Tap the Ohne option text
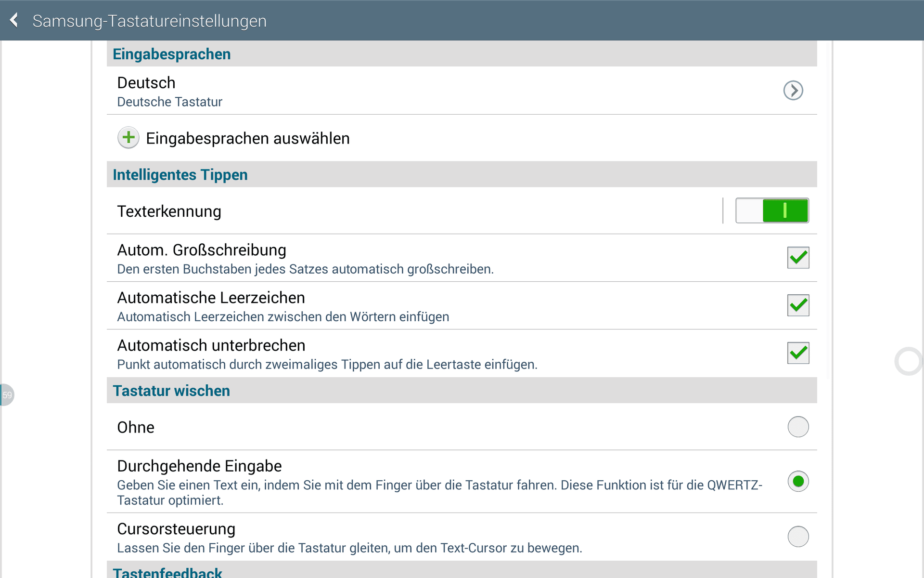Screen dimensions: 924x578 click(136, 427)
